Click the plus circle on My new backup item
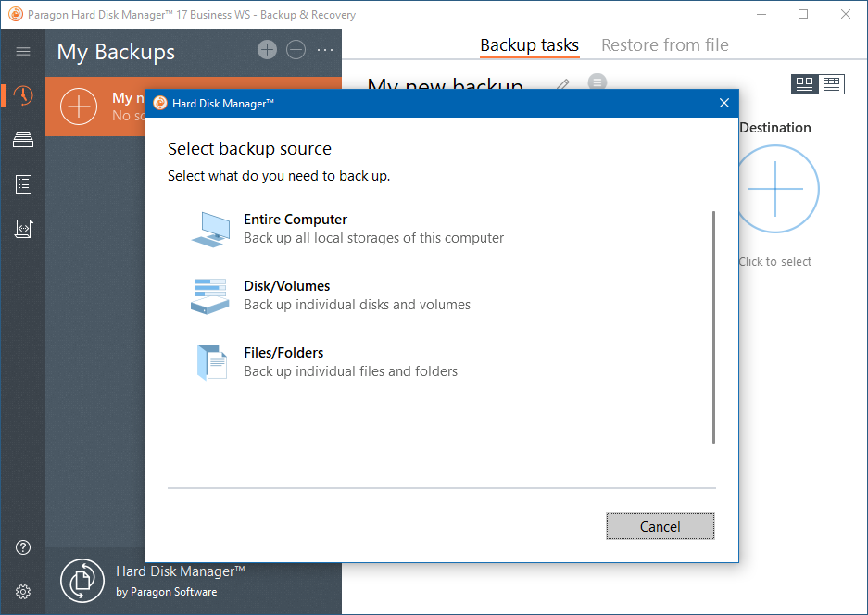 point(79,107)
